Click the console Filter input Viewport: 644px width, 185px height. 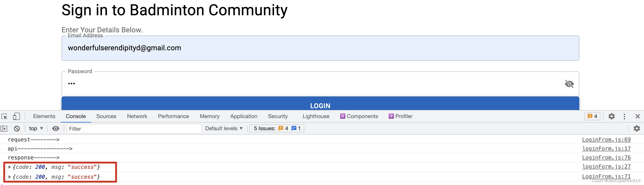[134, 129]
